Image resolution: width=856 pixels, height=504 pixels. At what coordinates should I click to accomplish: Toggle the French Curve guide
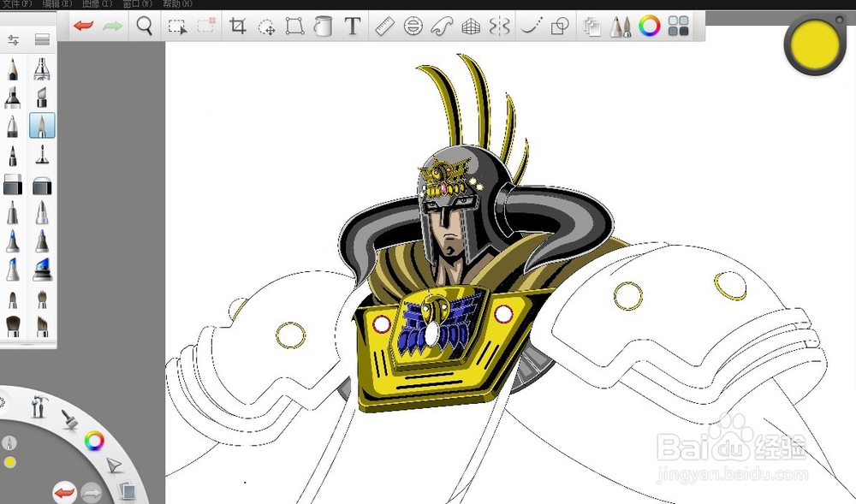[442, 26]
